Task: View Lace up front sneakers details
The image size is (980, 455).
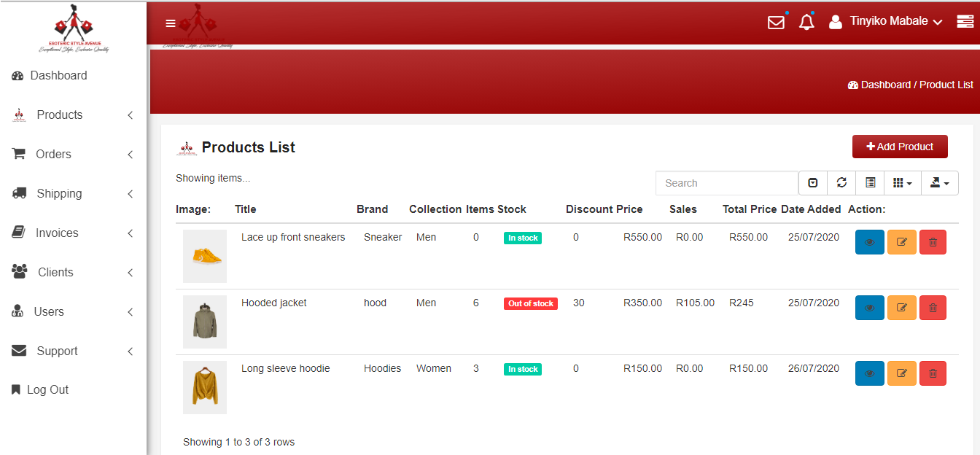Action: click(869, 242)
